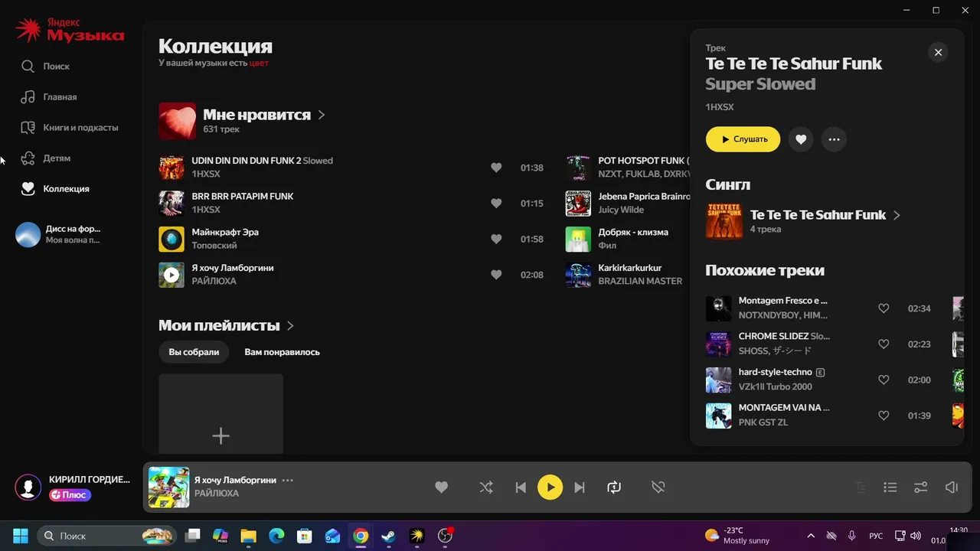The image size is (980, 551).
Task: Open the Детям section
Action: pyautogui.click(x=46, y=158)
